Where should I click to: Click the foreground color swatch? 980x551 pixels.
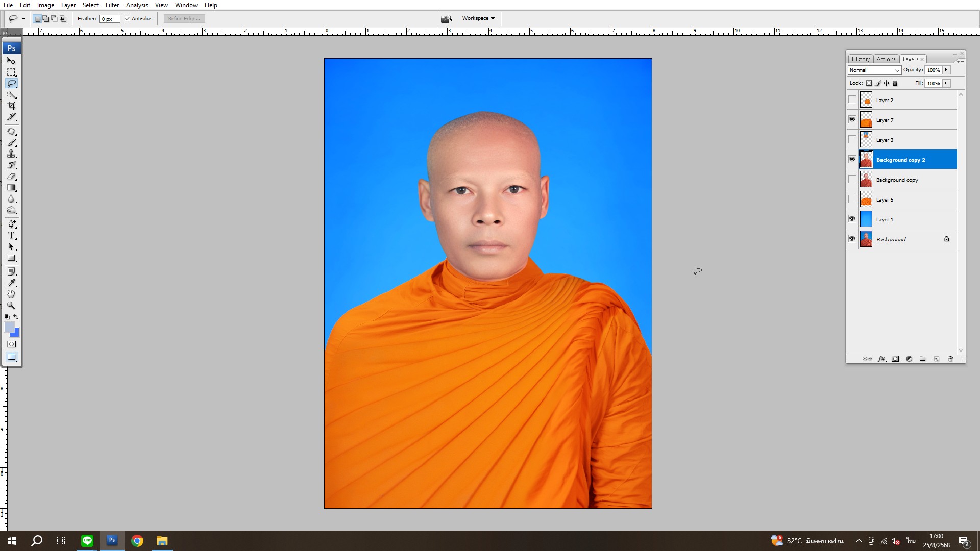tap(9, 327)
